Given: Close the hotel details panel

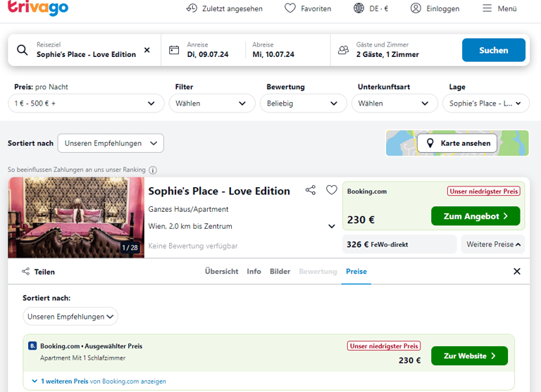Looking at the screenshot, I should pos(517,272).
